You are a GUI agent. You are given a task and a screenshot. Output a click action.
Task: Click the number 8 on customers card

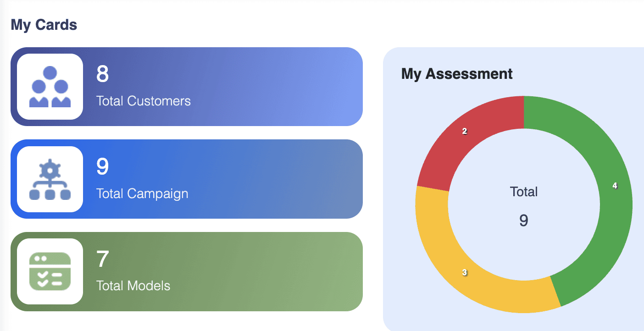[x=102, y=74]
